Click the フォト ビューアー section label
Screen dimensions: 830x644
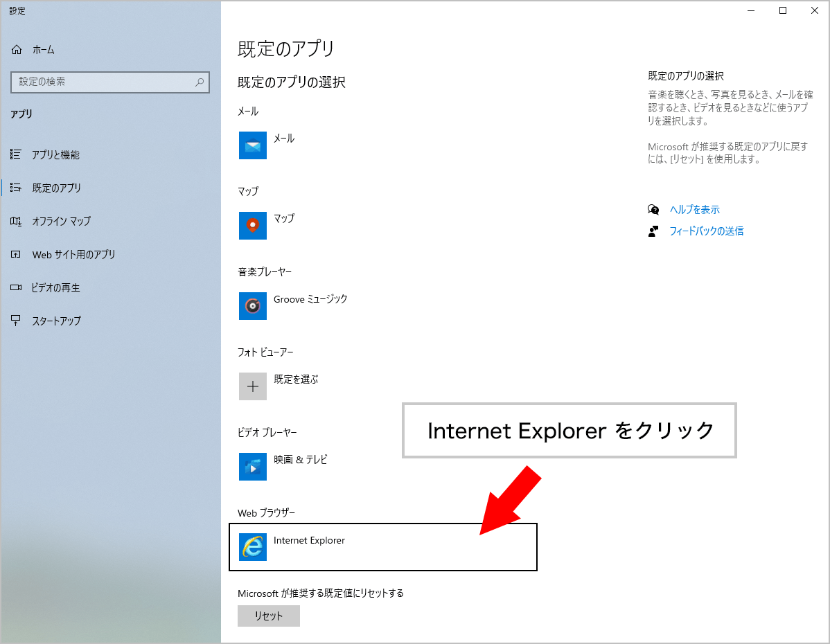(x=265, y=352)
